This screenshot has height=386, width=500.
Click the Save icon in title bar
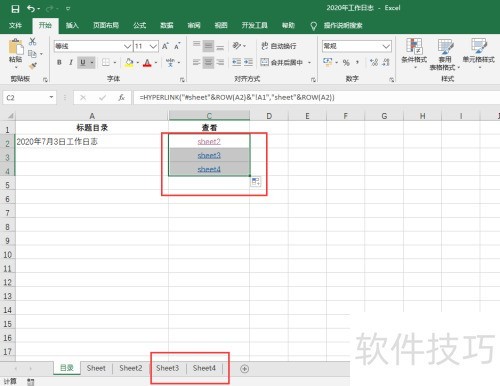pos(15,9)
